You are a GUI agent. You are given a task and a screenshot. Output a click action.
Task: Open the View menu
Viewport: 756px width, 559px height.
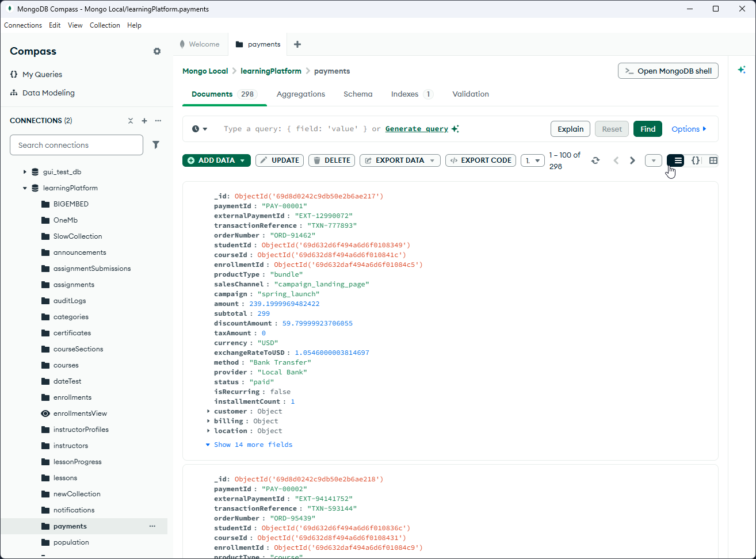[x=75, y=25]
